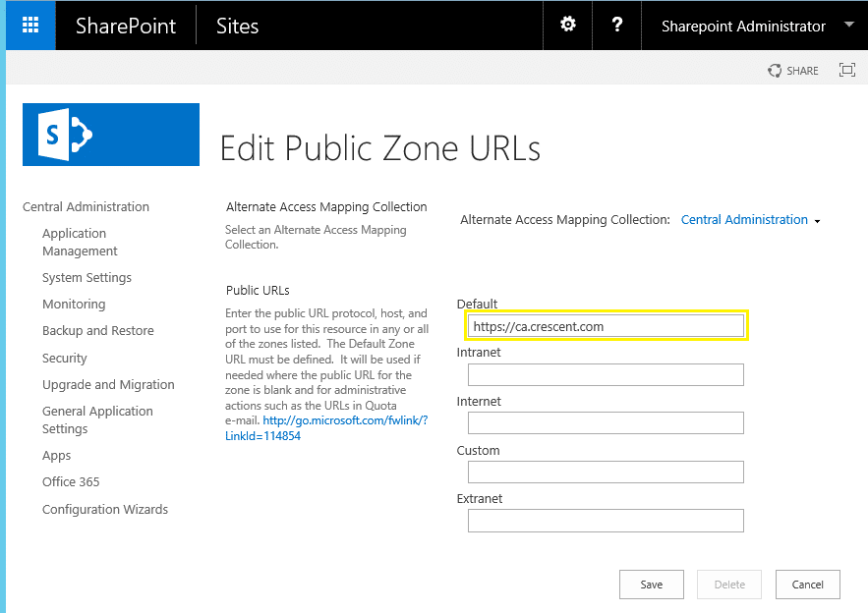Click the Share icon

click(793, 71)
